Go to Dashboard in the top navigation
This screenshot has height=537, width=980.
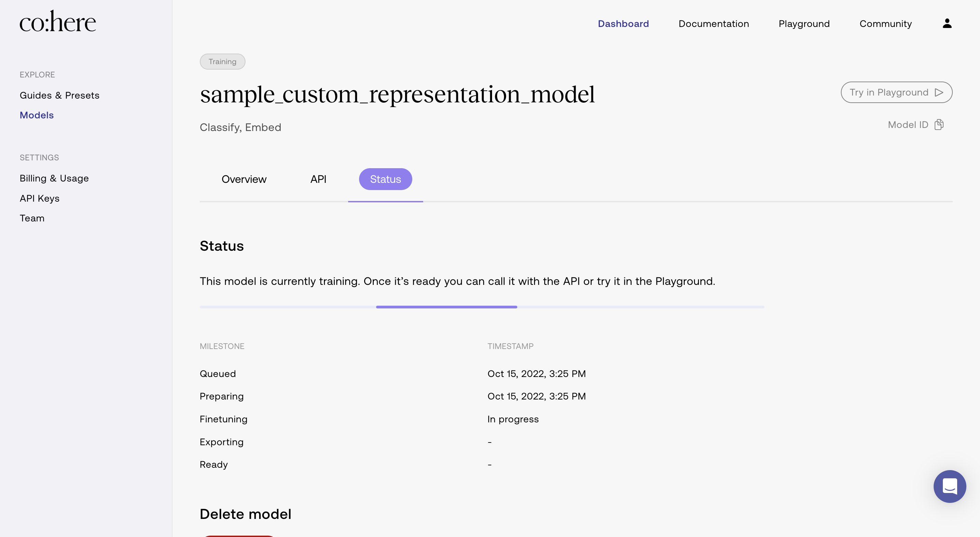[623, 24]
